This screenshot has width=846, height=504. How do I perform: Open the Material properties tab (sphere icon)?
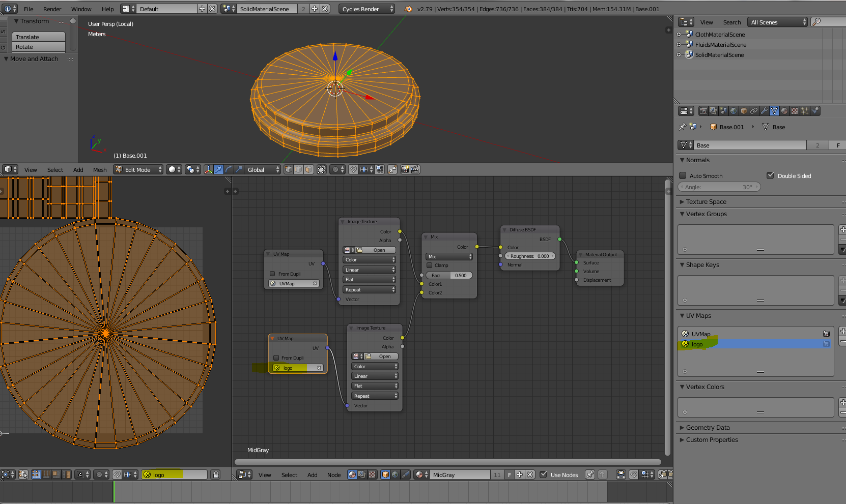pyautogui.click(x=784, y=111)
